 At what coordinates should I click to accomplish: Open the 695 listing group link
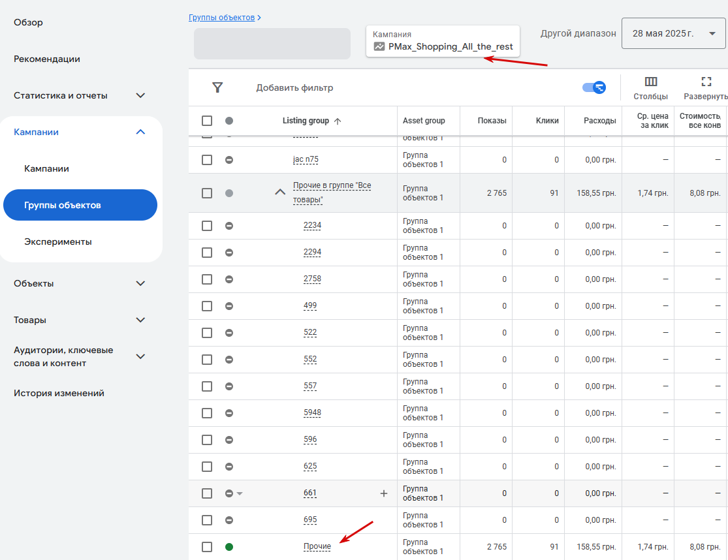[x=310, y=520]
